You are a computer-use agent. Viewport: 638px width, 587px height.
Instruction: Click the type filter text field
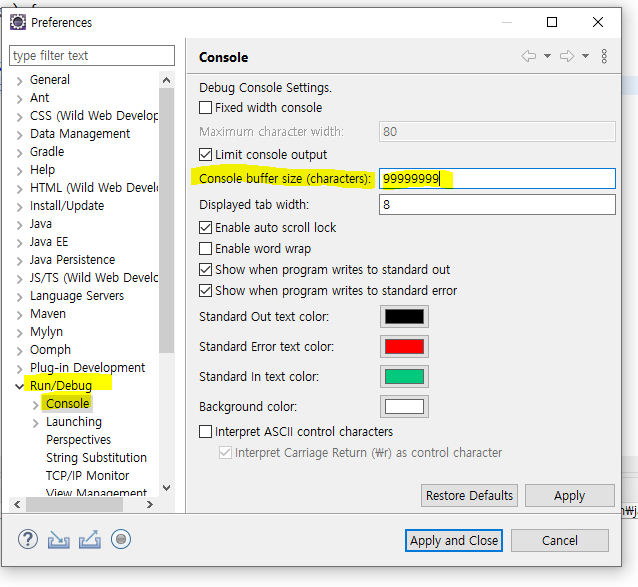click(x=92, y=55)
